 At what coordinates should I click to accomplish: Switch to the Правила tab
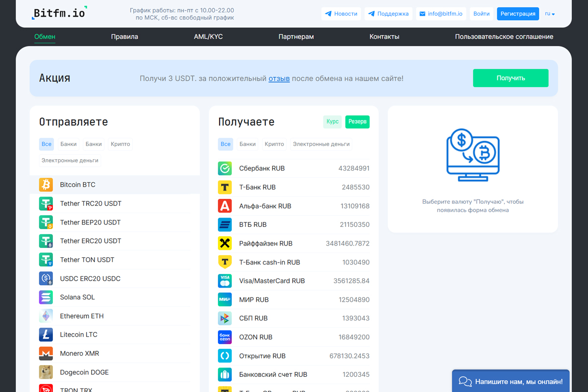[x=124, y=36]
